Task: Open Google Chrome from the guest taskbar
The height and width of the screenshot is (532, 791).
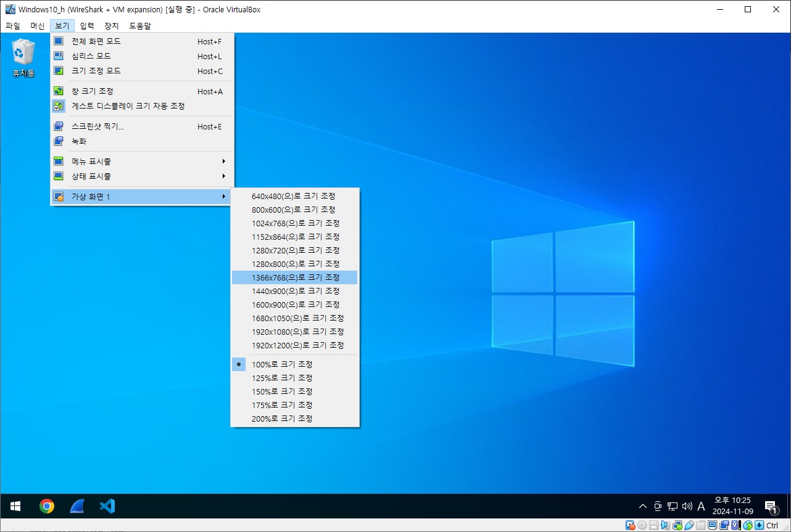Action: click(46, 507)
